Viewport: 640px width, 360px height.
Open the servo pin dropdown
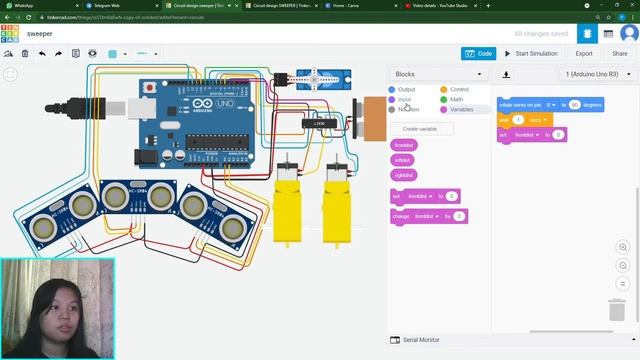click(551, 105)
